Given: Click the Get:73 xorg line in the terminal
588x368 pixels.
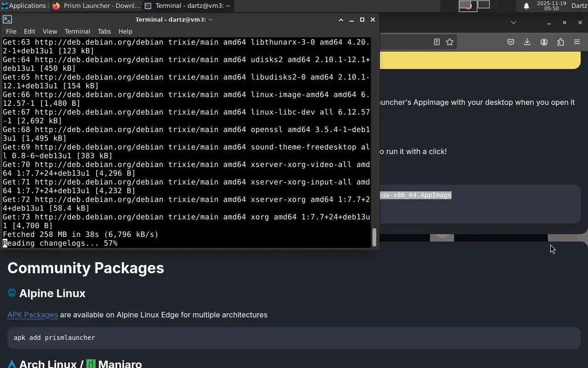Looking at the screenshot, I should click(x=187, y=221).
